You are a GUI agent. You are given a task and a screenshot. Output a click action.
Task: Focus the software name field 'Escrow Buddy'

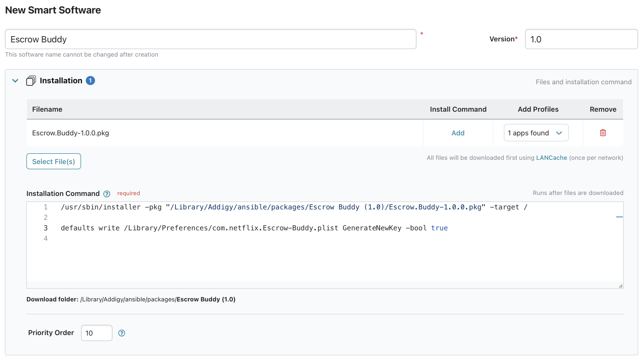(210, 39)
